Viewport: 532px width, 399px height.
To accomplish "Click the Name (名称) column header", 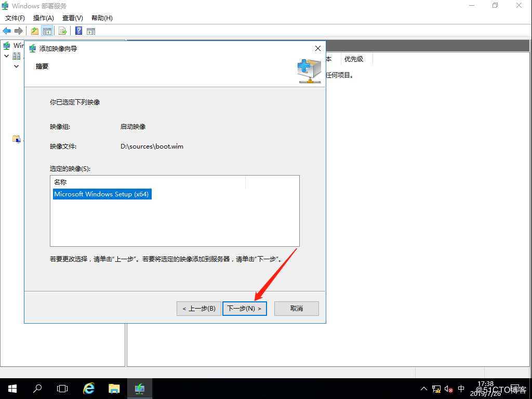I will [x=148, y=182].
